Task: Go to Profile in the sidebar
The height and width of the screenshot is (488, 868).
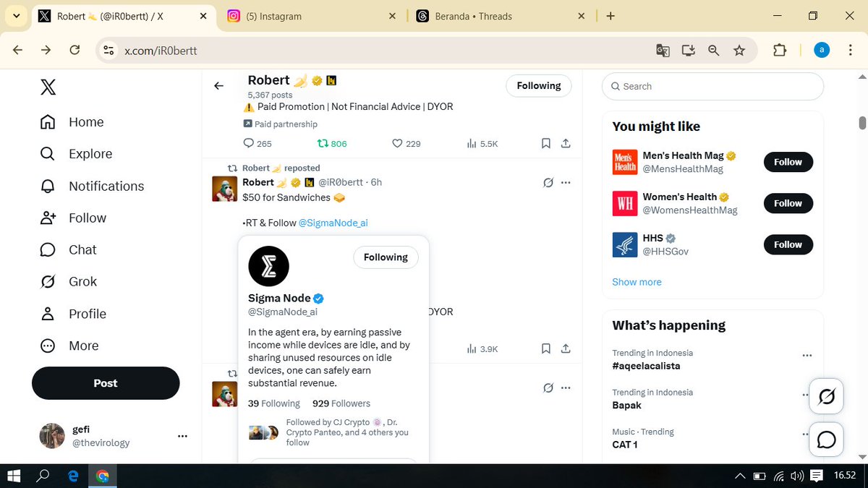Action: 74,314
